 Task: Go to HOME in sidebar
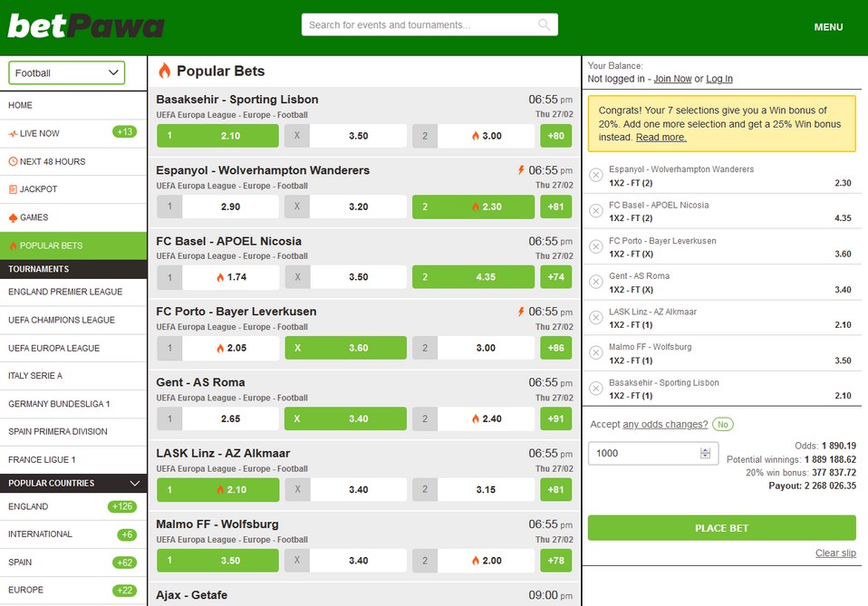(73, 105)
